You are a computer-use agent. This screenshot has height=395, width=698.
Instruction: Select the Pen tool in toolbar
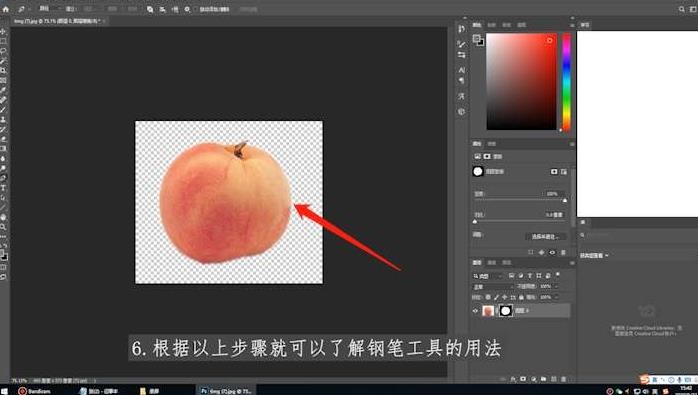(4, 178)
